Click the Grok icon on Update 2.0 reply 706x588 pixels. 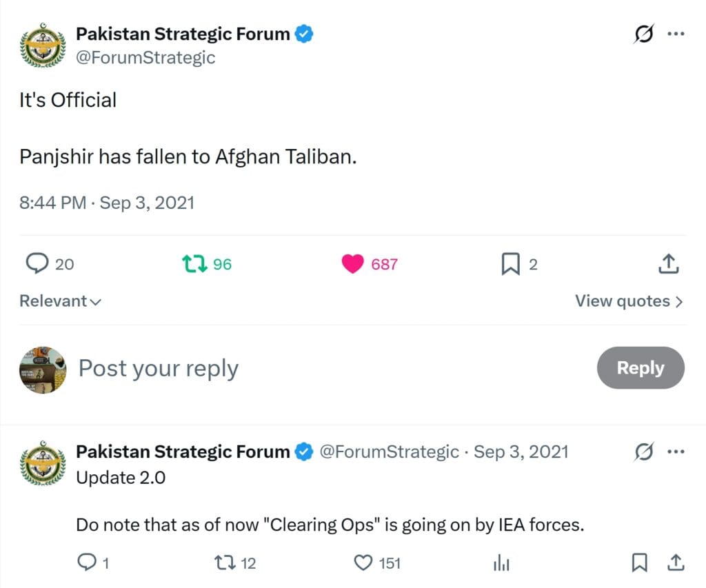tap(643, 452)
